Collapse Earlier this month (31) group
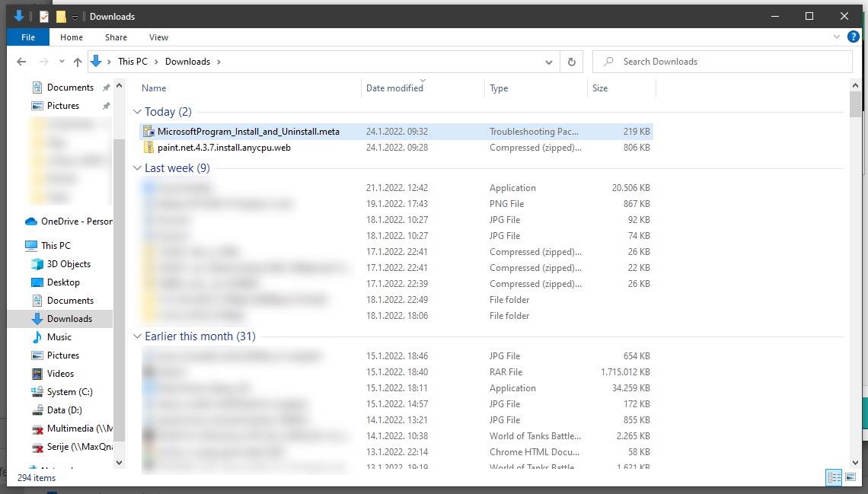The height and width of the screenshot is (494, 868). pos(137,336)
